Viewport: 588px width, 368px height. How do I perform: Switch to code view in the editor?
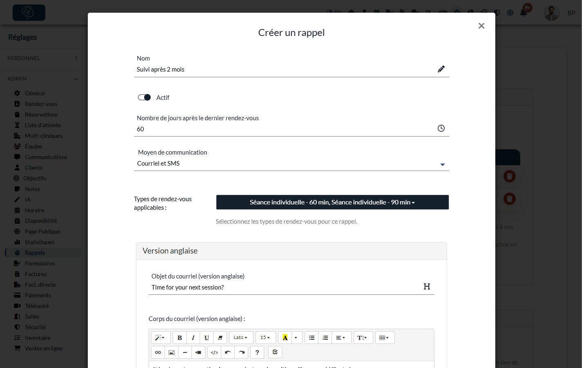coord(214,352)
